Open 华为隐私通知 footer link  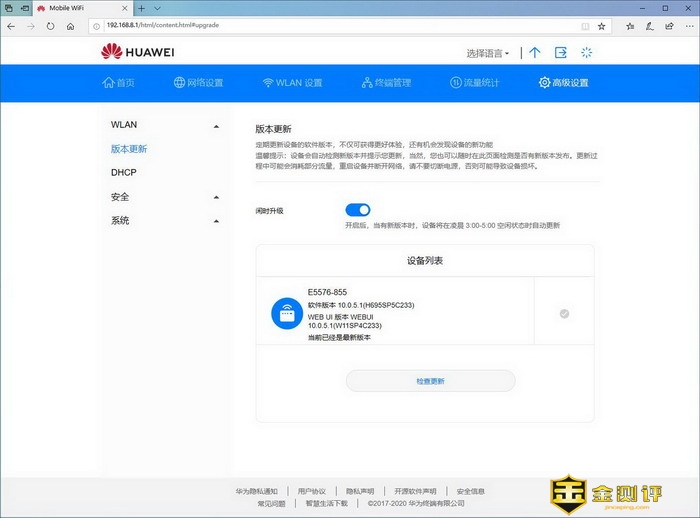tap(257, 491)
